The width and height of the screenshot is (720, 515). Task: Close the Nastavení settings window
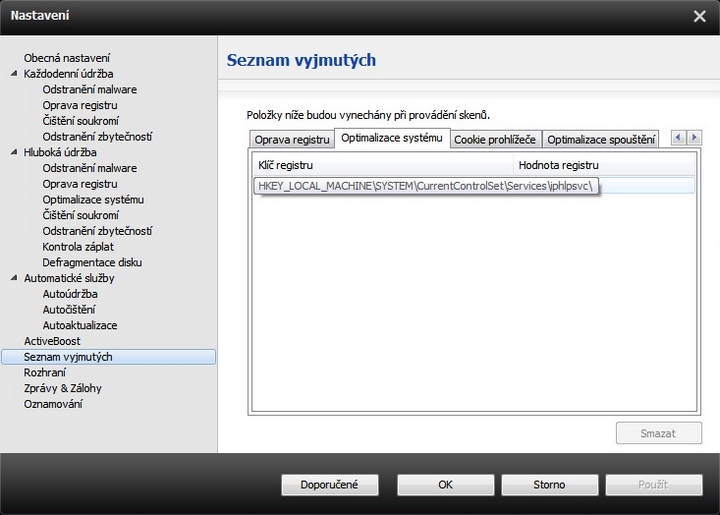699,16
